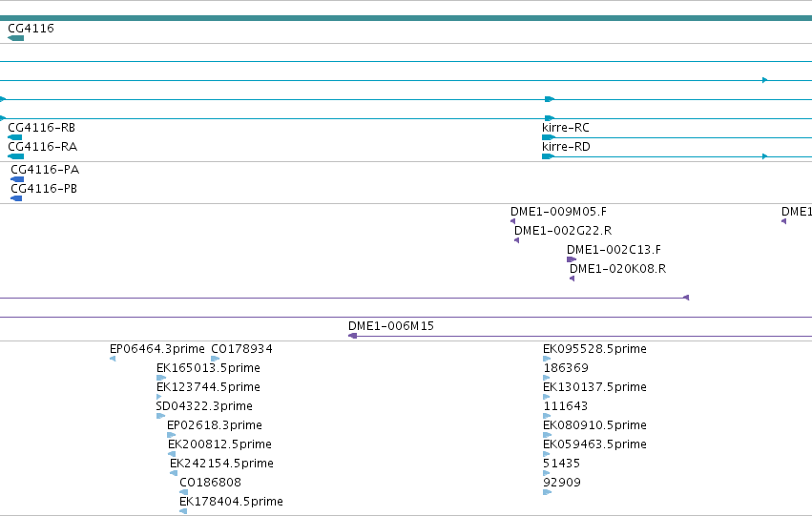Open the EP06464.3prime feature label
812x516 pixels.
pos(156,349)
